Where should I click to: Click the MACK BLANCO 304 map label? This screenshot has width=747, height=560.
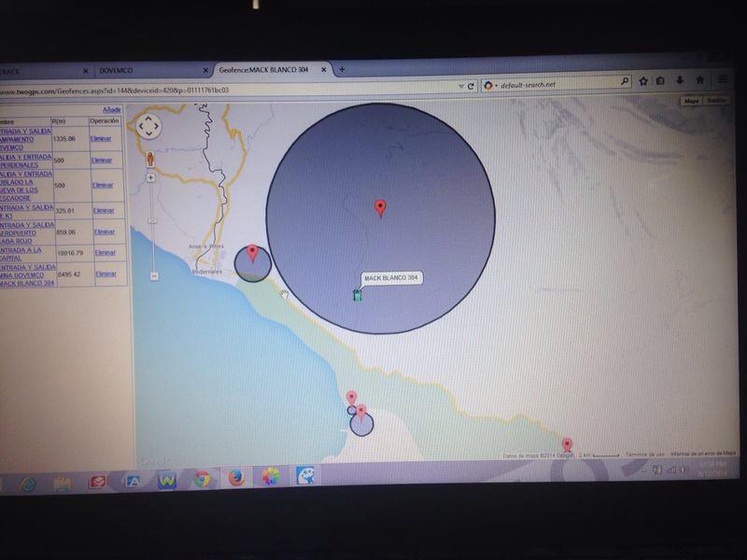pyautogui.click(x=390, y=277)
